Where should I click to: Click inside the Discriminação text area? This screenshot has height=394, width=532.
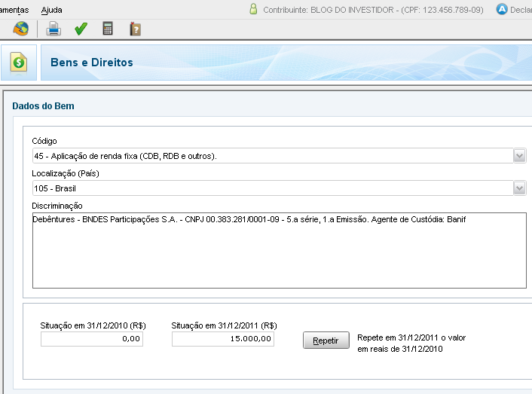[x=280, y=251]
